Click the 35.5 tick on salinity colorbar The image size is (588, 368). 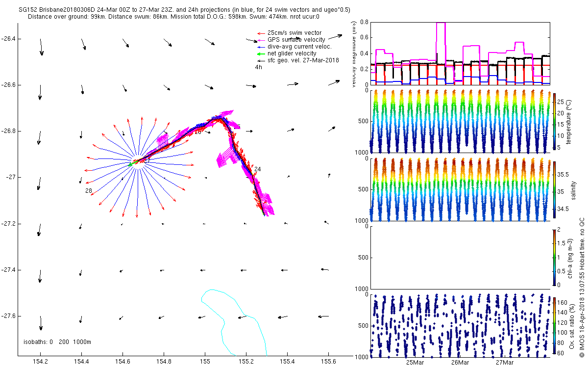563,174
